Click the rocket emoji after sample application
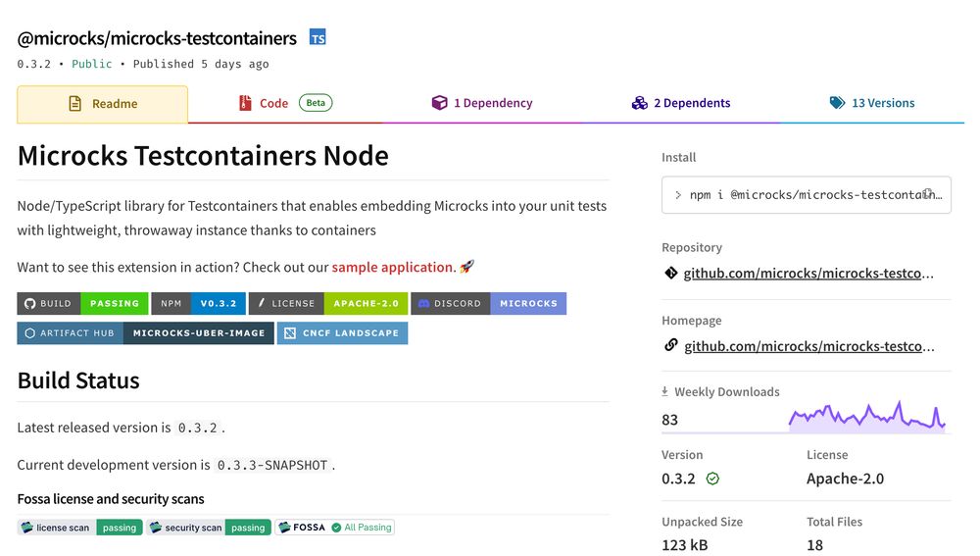The image size is (980, 556). (466, 267)
